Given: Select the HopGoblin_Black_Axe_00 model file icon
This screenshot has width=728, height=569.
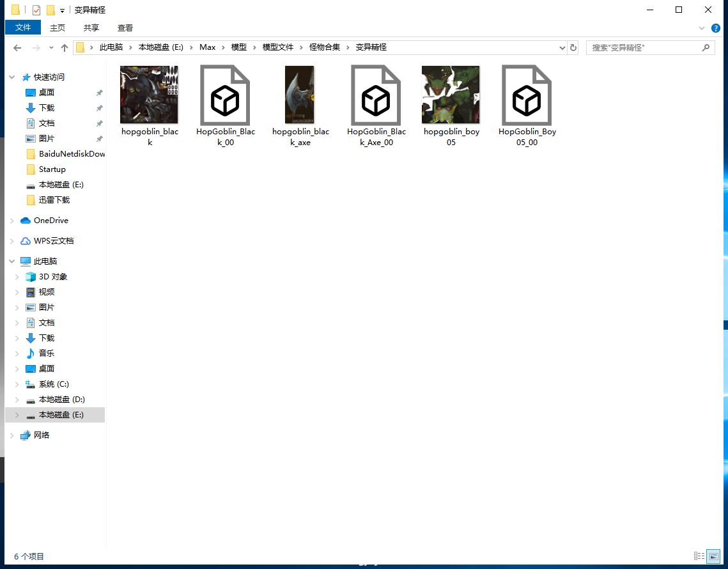Looking at the screenshot, I should pos(376,96).
